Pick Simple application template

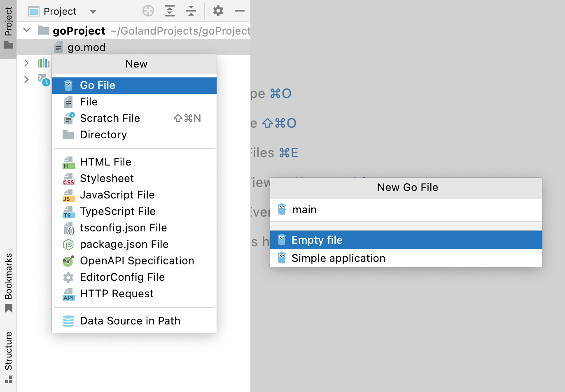point(339,258)
